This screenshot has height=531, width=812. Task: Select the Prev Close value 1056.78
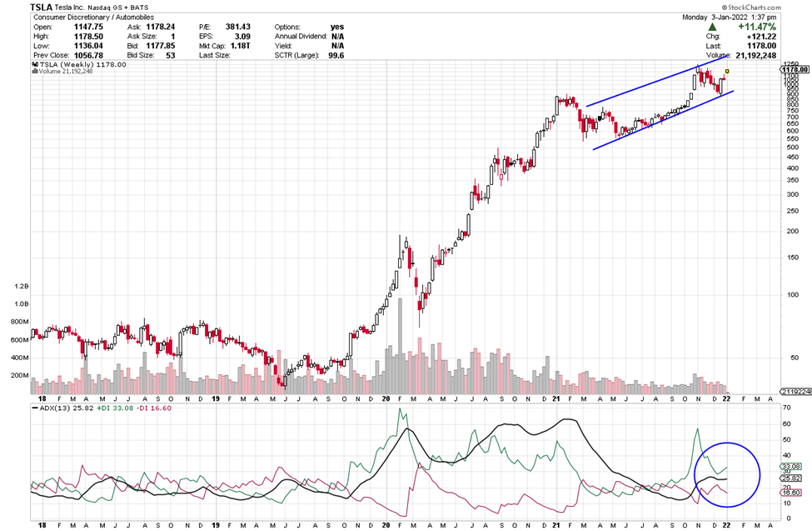(88, 55)
